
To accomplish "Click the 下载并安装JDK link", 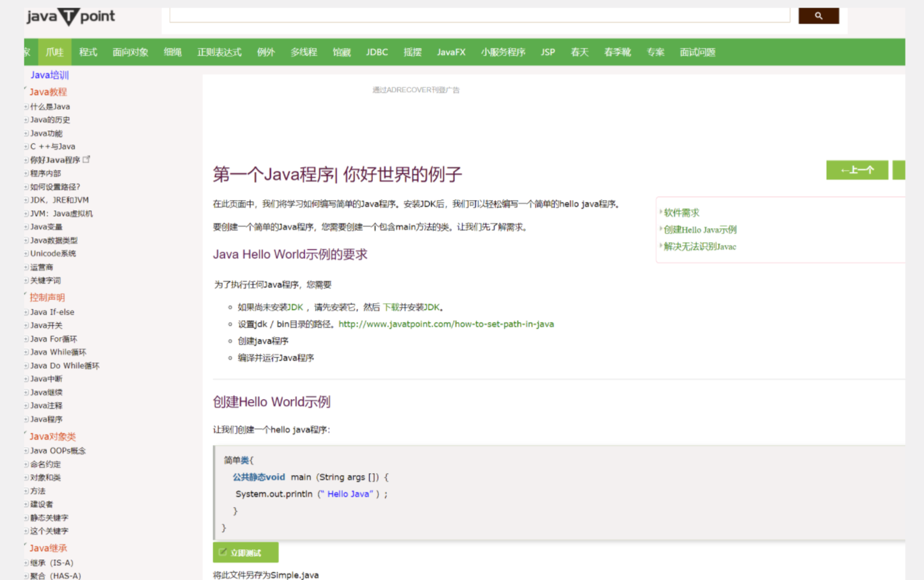I will pos(411,308).
